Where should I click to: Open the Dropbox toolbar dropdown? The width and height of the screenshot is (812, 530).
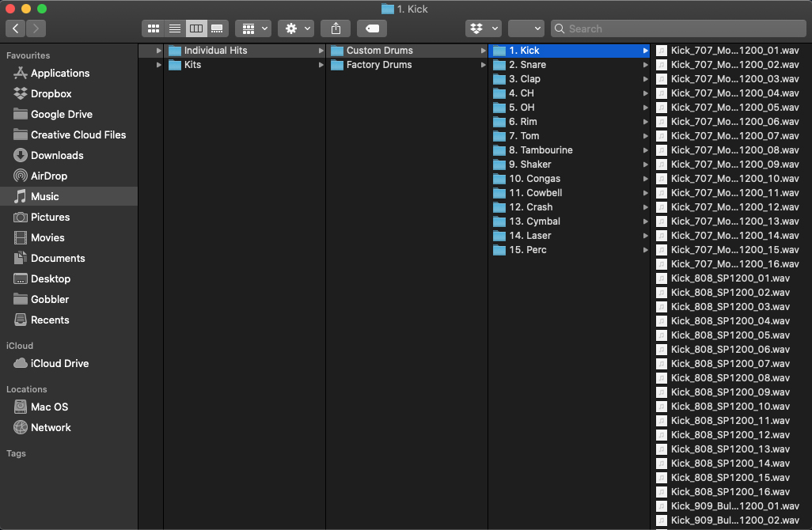[484, 28]
